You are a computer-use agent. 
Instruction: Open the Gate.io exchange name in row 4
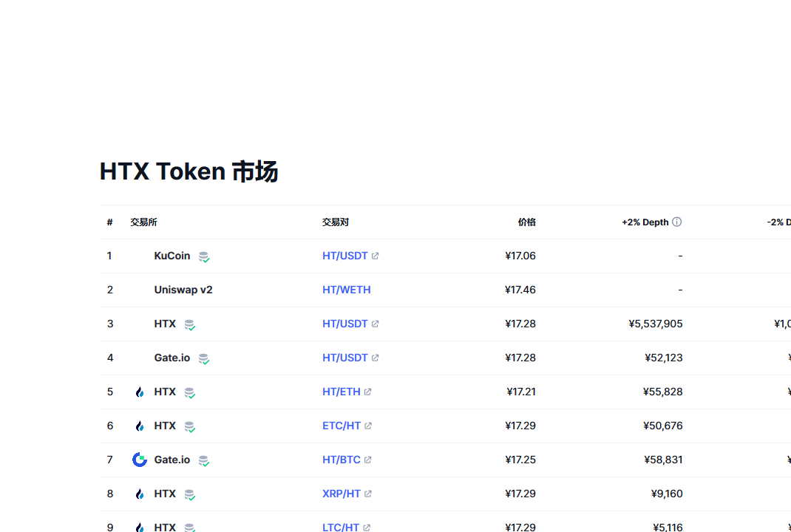coord(172,358)
